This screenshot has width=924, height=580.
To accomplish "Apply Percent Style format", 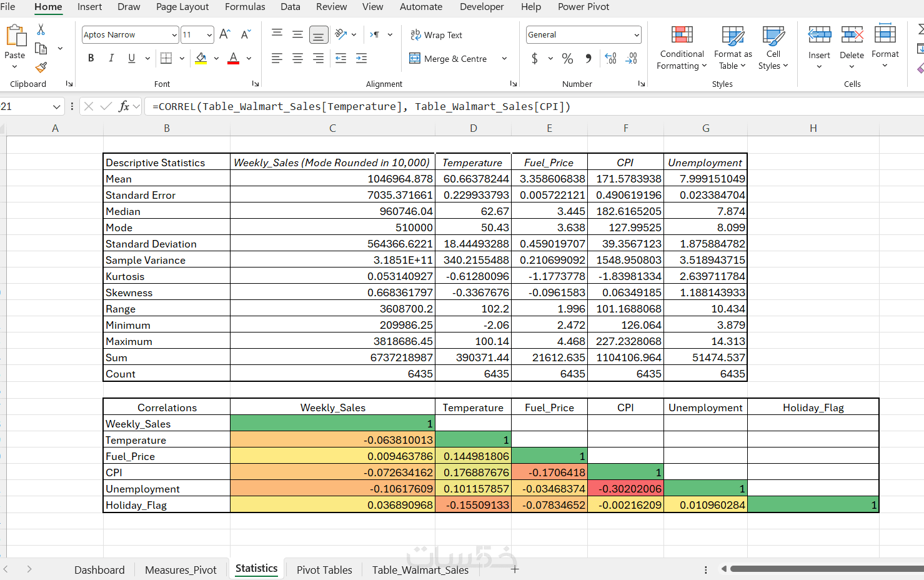I will click(x=567, y=58).
